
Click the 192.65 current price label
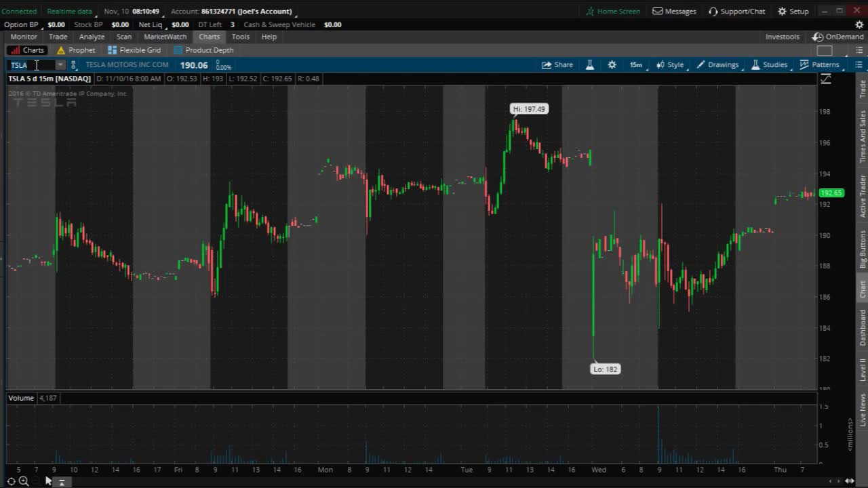[x=831, y=193]
